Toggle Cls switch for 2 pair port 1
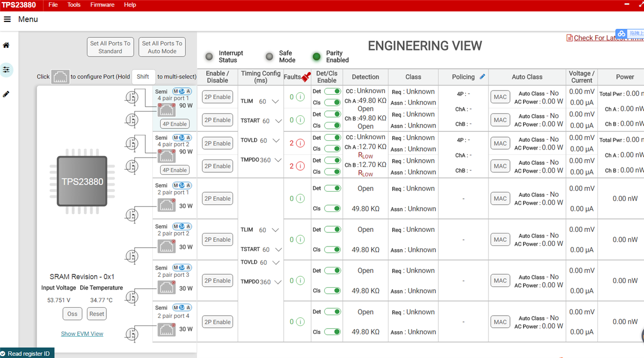The image size is (644, 358). [332, 208]
